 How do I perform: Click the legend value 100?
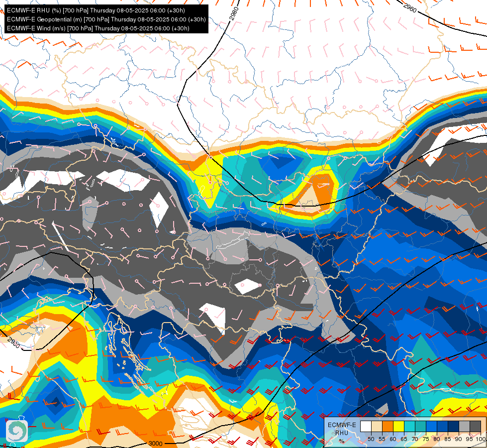coord(481,439)
